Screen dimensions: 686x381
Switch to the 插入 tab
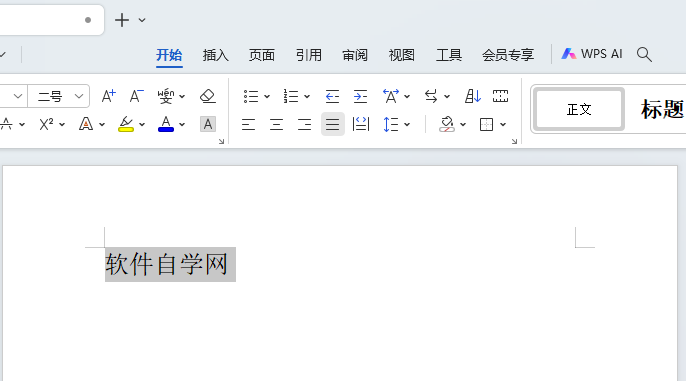click(216, 55)
